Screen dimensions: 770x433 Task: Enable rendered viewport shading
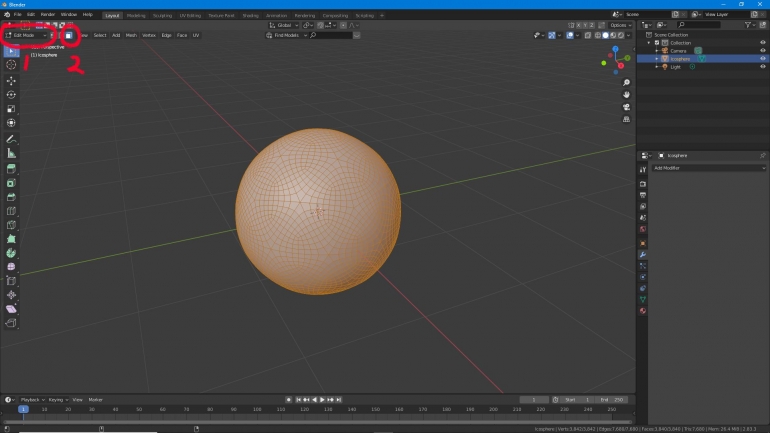pos(621,35)
